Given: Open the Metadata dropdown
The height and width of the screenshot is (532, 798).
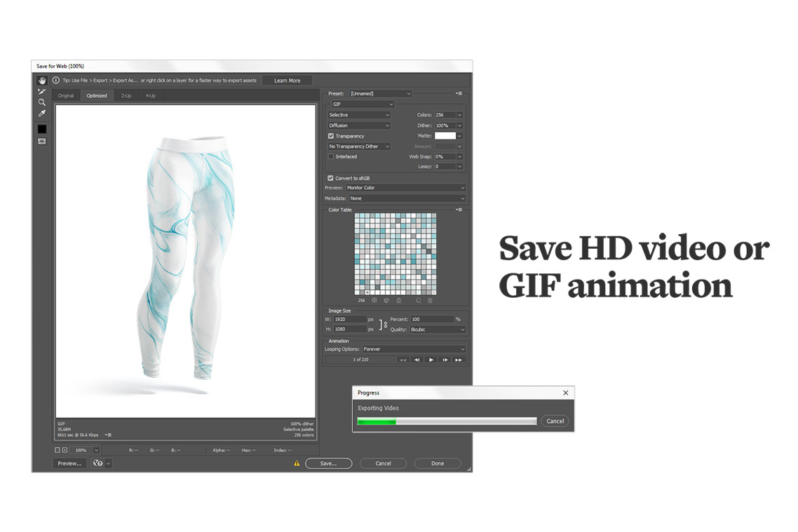Looking at the screenshot, I should (x=407, y=198).
